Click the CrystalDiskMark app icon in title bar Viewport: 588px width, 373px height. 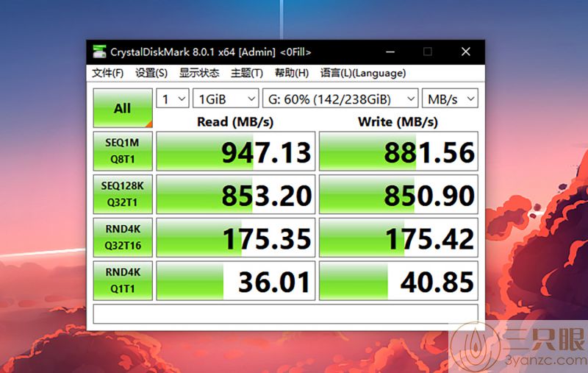tap(99, 51)
